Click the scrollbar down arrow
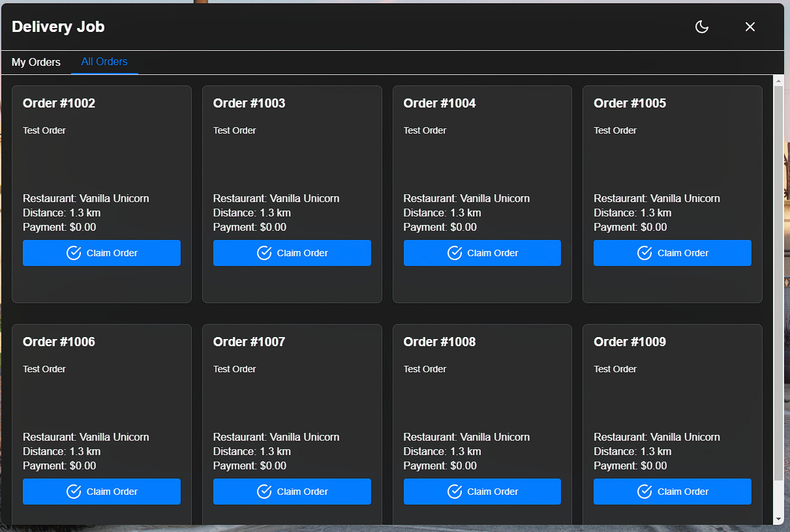Viewport: 790px width, 532px height. pyautogui.click(x=778, y=519)
